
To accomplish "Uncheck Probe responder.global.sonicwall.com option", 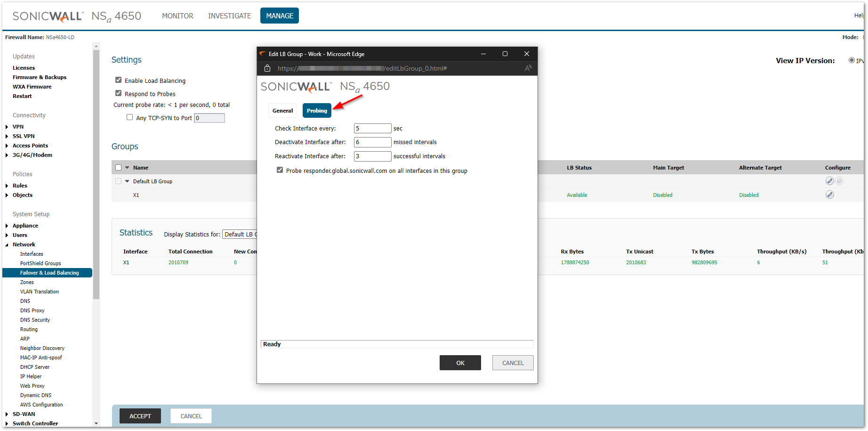I will coord(280,170).
